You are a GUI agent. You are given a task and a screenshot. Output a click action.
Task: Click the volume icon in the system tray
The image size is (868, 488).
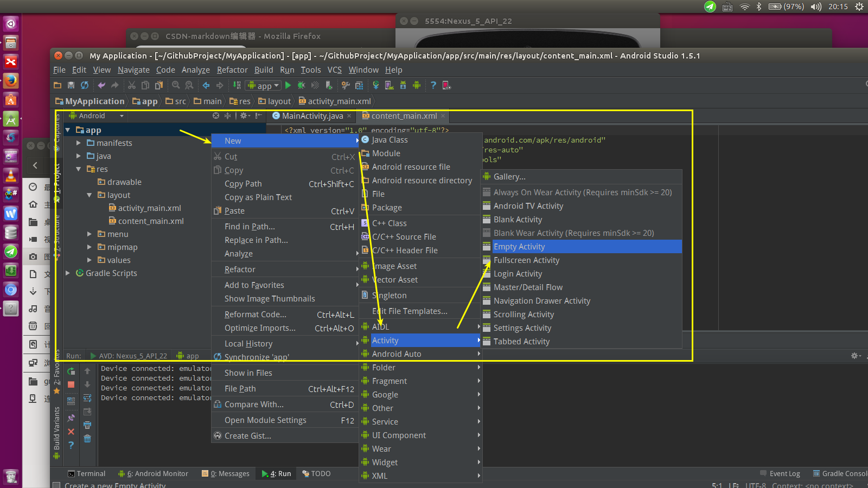click(x=816, y=7)
